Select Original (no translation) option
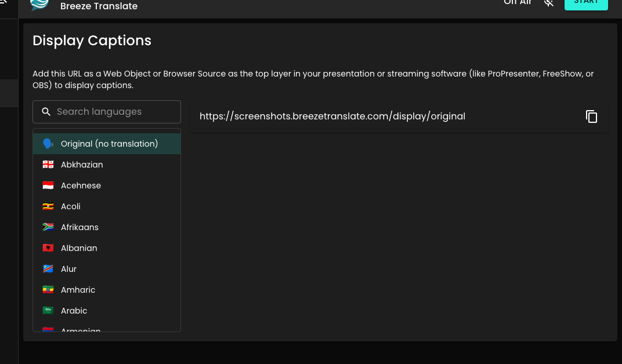The width and height of the screenshot is (622, 364). pos(107,144)
